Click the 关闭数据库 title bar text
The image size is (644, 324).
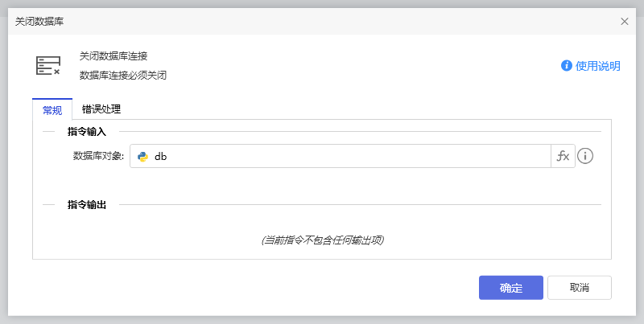(x=39, y=21)
